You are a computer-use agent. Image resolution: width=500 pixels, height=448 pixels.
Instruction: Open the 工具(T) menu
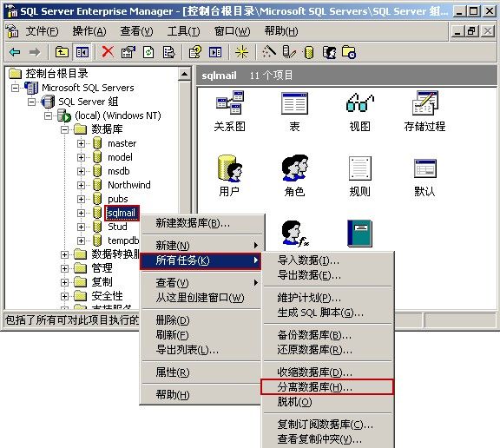[x=184, y=31]
